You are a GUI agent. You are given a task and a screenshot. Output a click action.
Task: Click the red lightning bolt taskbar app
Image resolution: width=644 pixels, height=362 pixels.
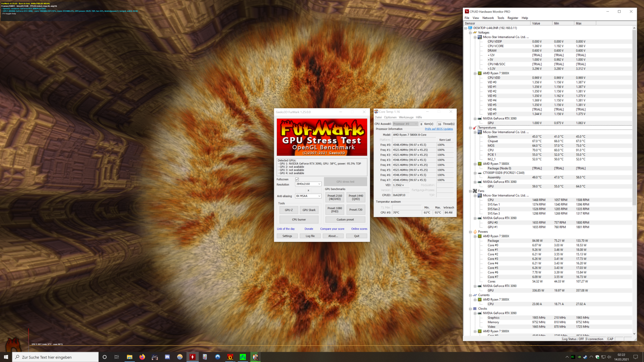click(x=193, y=357)
